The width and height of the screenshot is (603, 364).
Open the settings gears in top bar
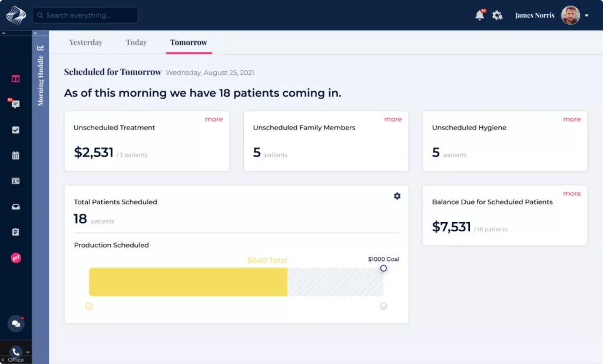tap(498, 15)
